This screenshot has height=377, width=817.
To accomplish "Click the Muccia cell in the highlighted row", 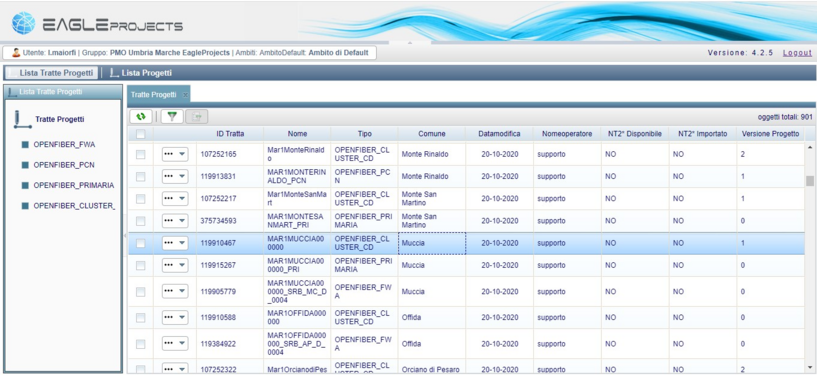I will pyautogui.click(x=432, y=243).
